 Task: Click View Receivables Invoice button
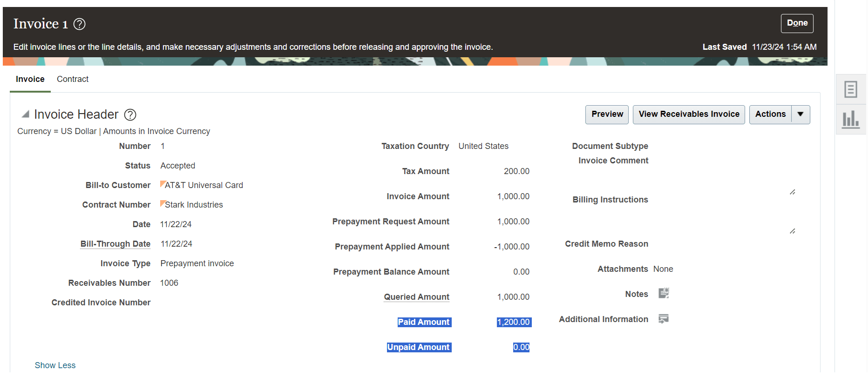[689, 114]
